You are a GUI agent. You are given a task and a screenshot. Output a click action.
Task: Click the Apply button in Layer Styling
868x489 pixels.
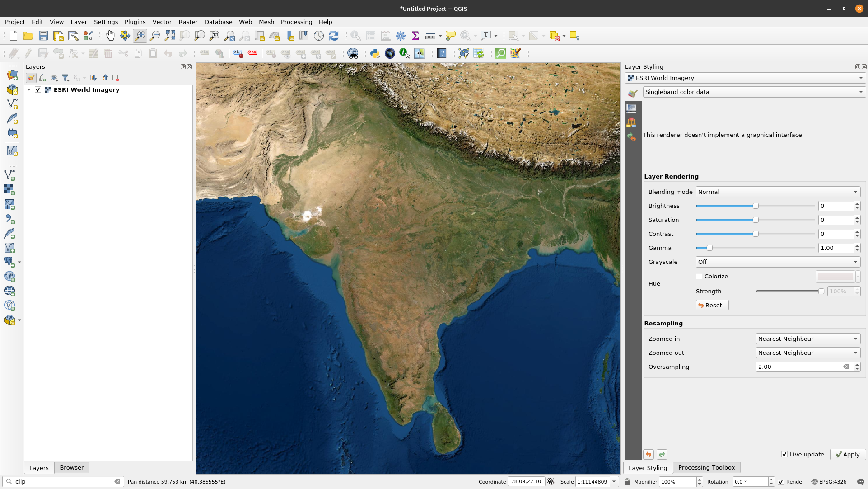pyautogui.click(x=846, y=454)
